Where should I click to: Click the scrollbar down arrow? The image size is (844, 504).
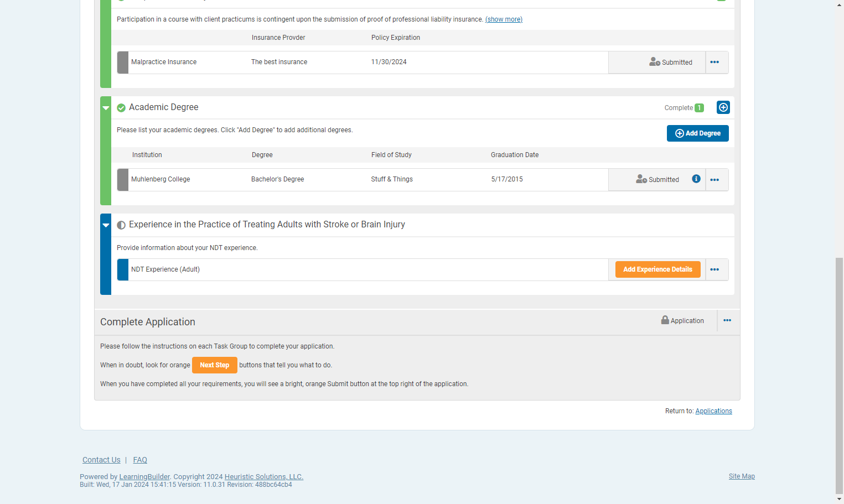(x=840, y=499)
